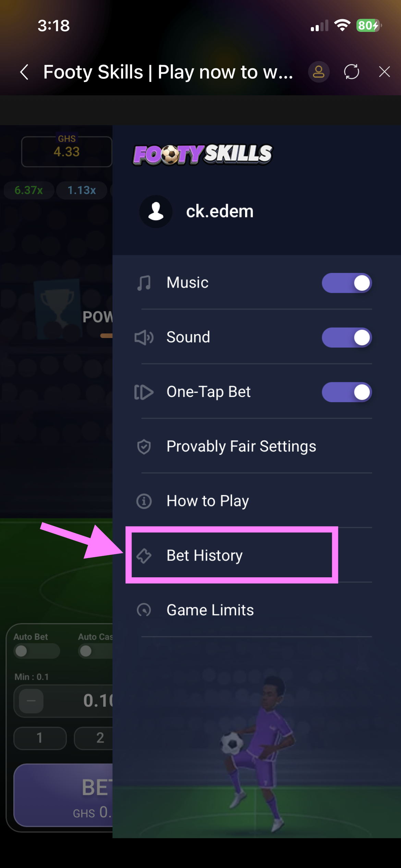This screenshot has width=401, height=868.
Task: Tap the How to Play info icon
Action: point(144,501)
